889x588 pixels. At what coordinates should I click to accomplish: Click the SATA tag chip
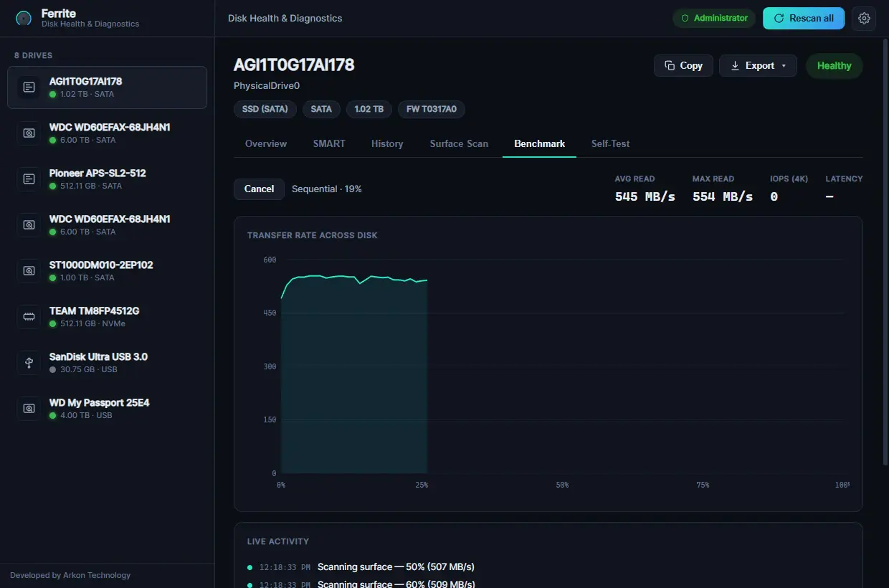point(321,109)
